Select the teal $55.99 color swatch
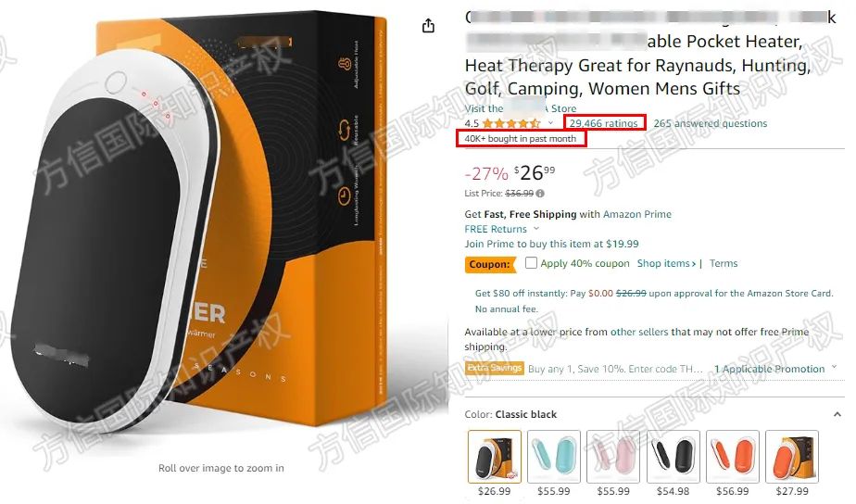Image resolution: width=856 pixels, height=504 pixels. coord(554,463)
